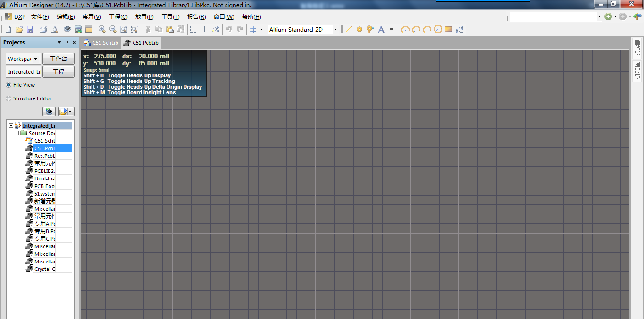Viewport: 644px width, 319px height.
Task: Switch to the C51.PcbLib document tab
Action: tap(141, 43)
